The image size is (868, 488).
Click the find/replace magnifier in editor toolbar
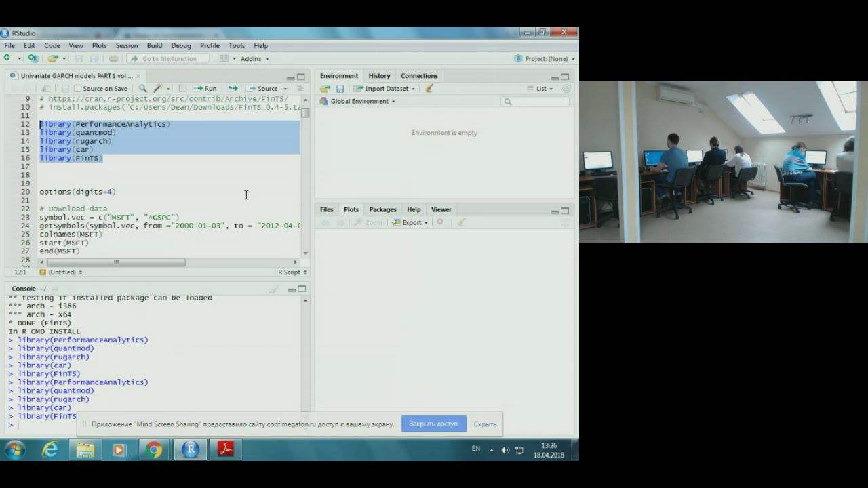[x=142, y=89]
